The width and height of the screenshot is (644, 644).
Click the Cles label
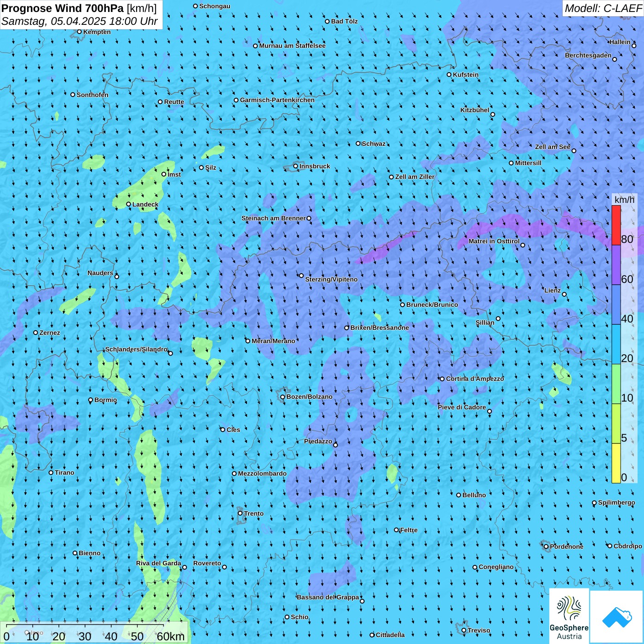click(233, 430)
